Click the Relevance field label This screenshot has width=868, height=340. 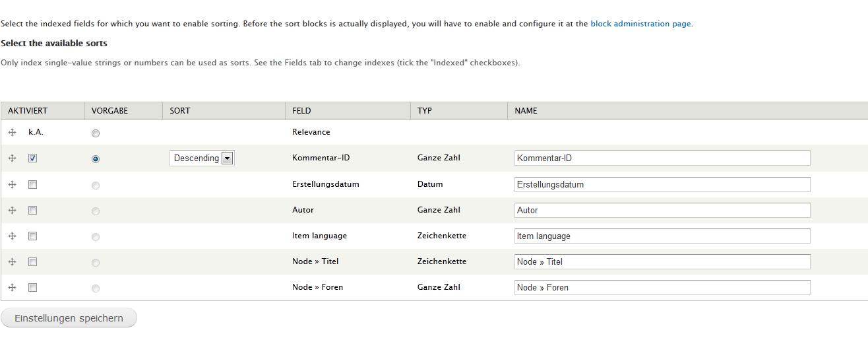[311, 132]
